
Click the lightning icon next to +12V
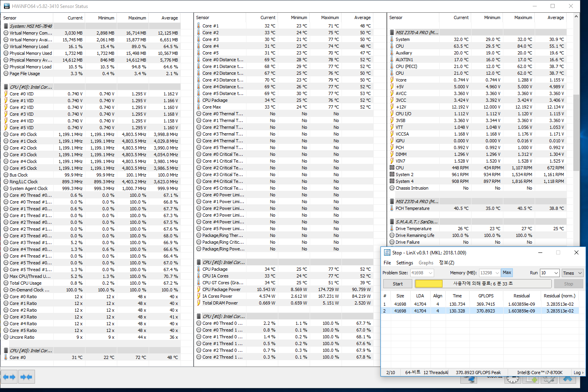coord(392,107)
